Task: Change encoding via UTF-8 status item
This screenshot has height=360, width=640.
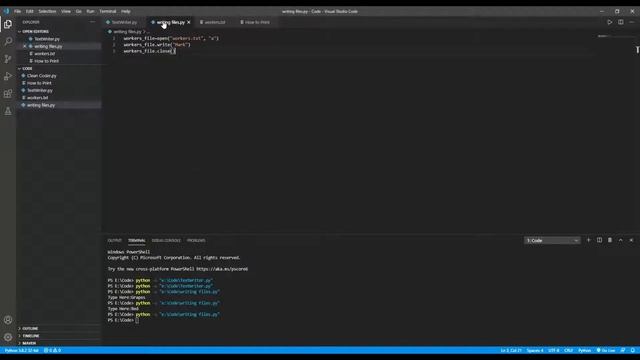Action: point(553,350)
